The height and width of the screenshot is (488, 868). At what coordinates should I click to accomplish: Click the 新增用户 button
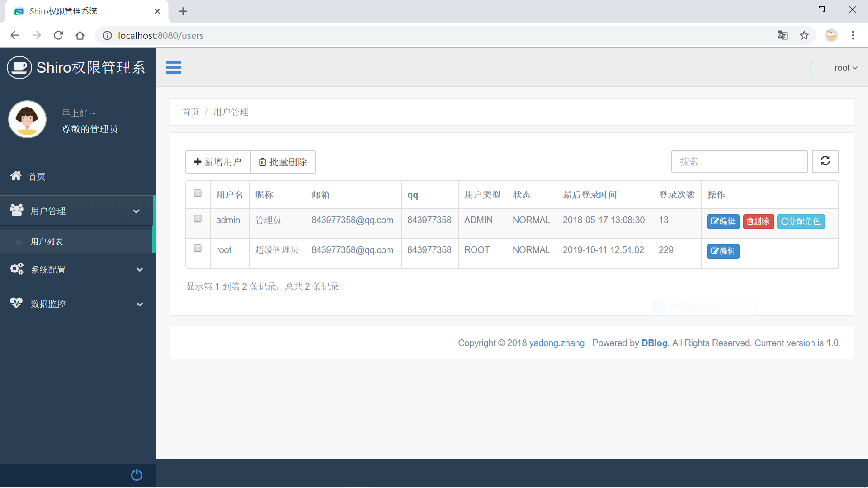click(x=218, y=162)
